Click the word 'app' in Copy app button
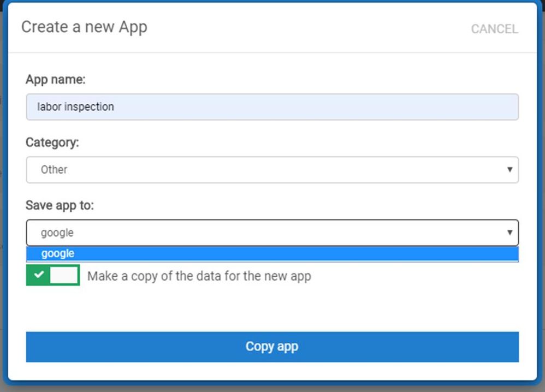This screenshot has width=545, height=392. tap(287, 347)
